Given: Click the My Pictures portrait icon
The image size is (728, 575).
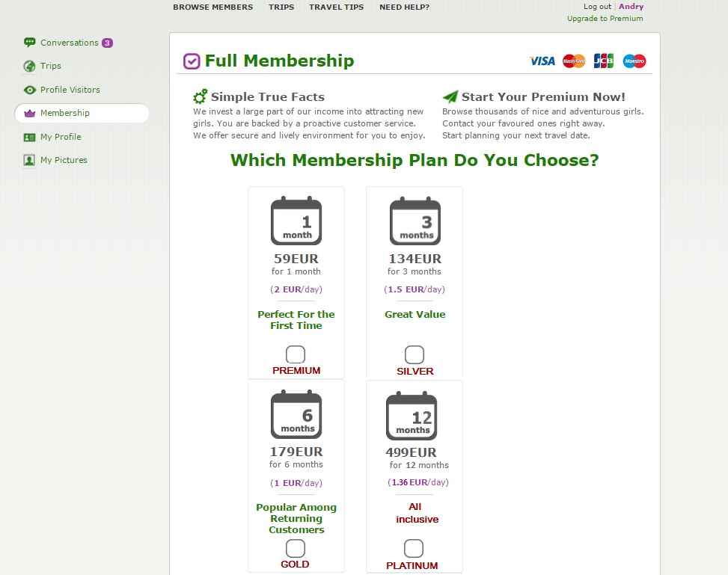Looking at the screenshot, I should 29,161.
